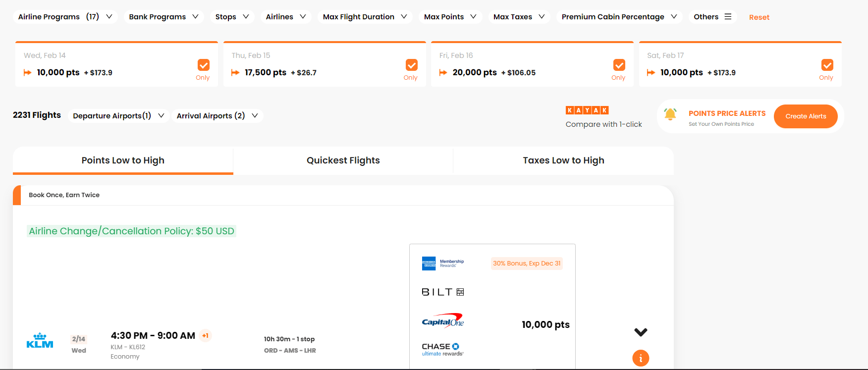The image size is (868, 370).
Task: Click the Create Alerts button
Action: [806, 116]
